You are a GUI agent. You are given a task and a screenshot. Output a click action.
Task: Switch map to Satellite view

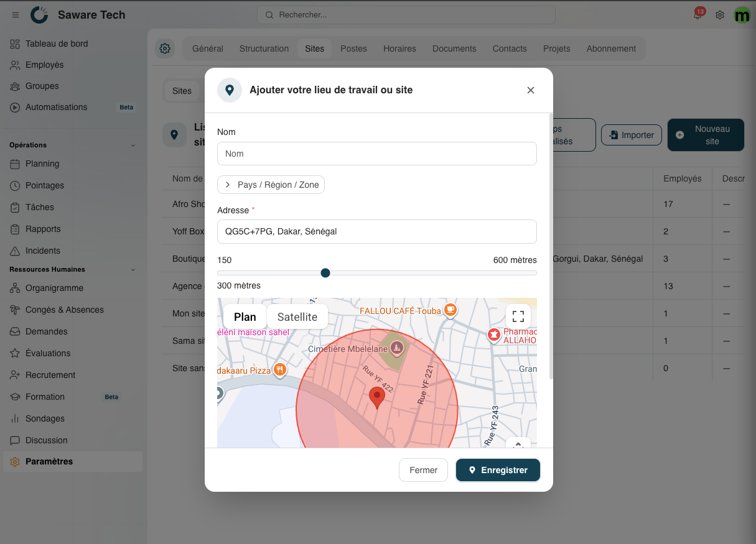coord(297,316)
